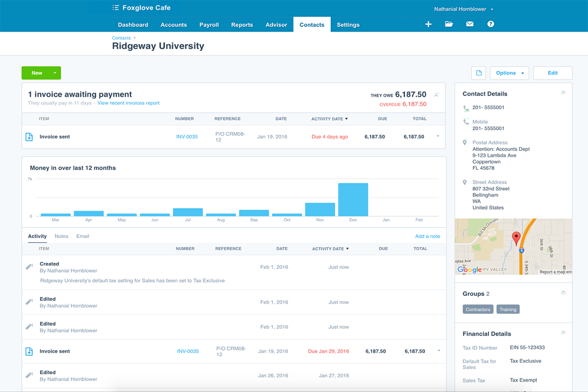Click the Street Address location pin icon

tap(465, 182)
